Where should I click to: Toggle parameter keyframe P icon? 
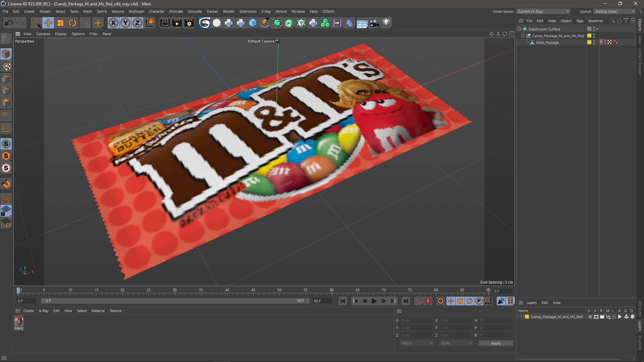(479, 301)
